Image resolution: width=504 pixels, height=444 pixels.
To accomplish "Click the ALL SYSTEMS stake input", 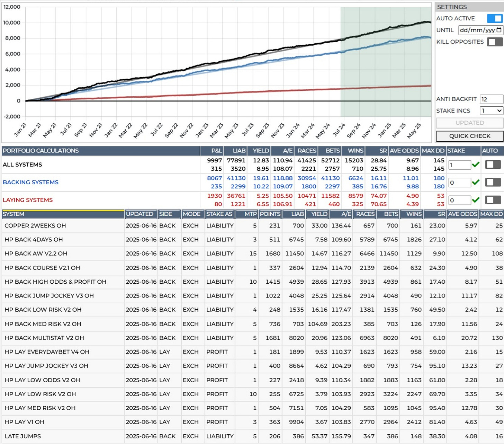I will tap(459, 165).
